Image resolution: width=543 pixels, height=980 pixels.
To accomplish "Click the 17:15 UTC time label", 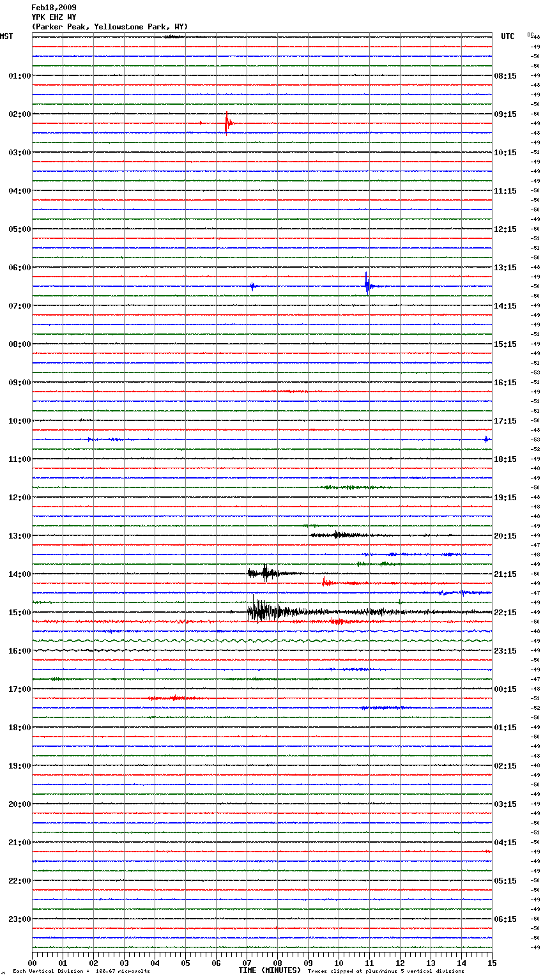I will click(x=505, y=421).
